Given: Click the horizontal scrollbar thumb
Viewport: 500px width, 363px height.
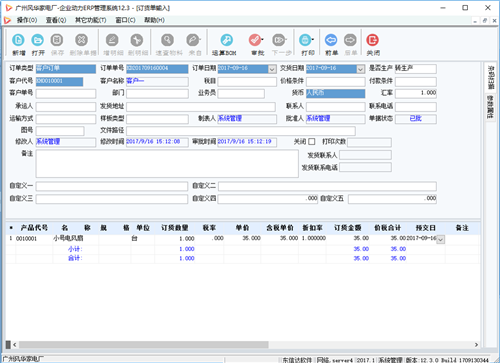Looking at the screenshot, I should (143, 345).
